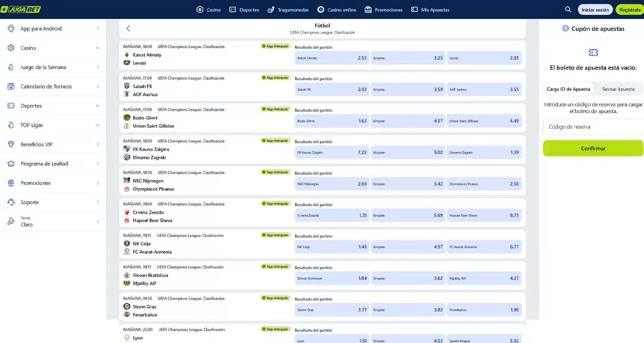This screenshot has height=343, width=644.
Task: Click the Fenerbahce team crest
Action: (x=127, y=315)
